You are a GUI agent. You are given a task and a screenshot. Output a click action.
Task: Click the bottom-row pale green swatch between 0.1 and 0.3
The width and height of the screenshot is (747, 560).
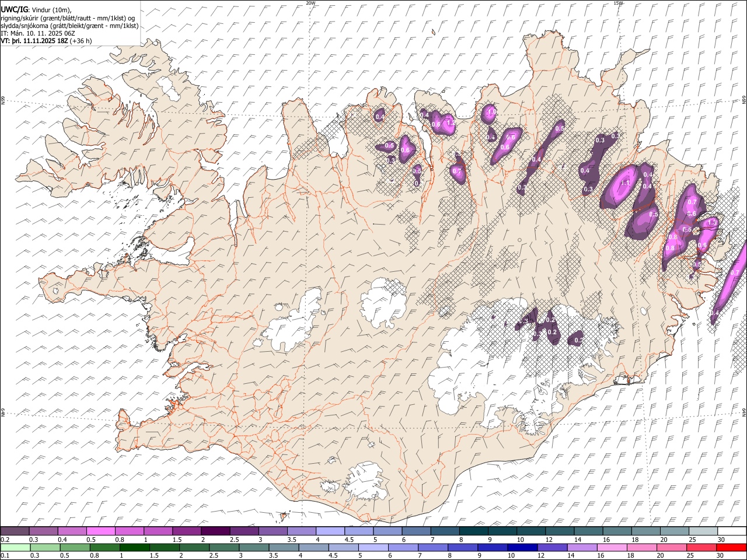pyautogui.click(x=15, y=547)
